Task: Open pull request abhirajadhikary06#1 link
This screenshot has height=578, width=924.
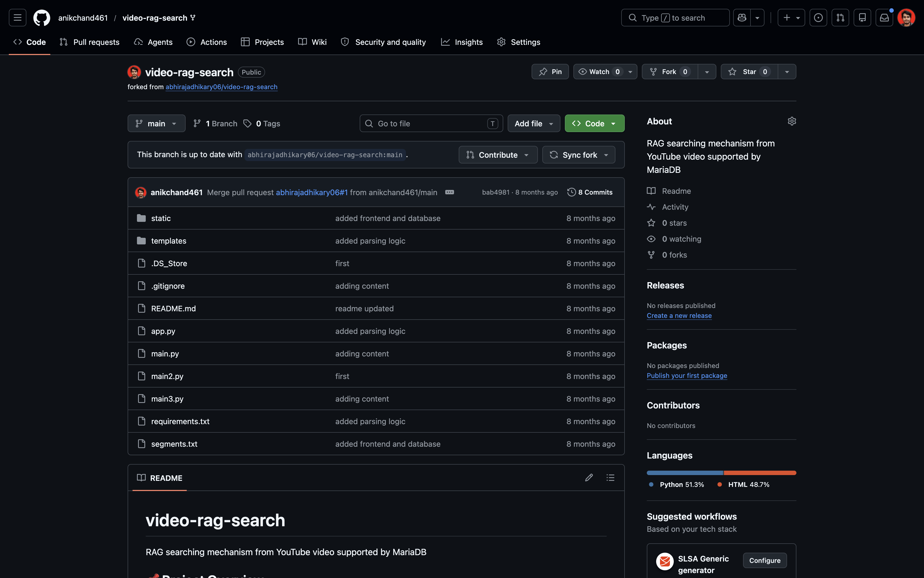Action: tap(312, 192)
